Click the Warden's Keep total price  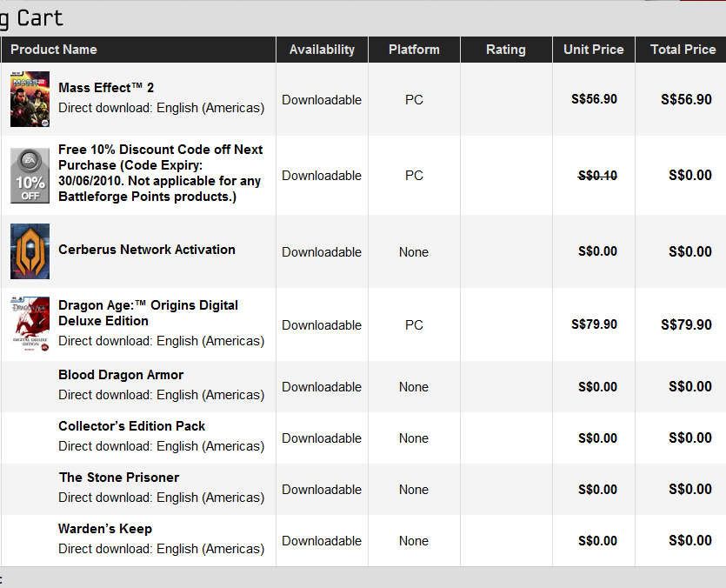pos(690,540)
